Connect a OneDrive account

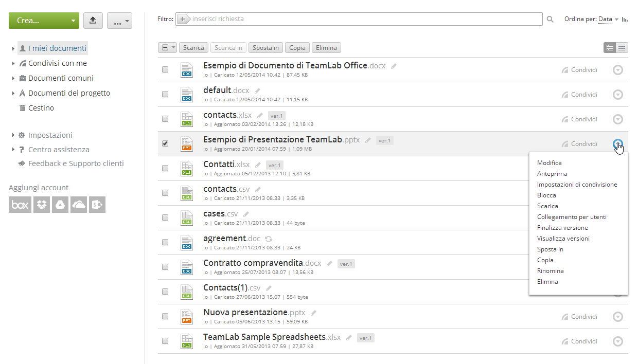point(79,205)
